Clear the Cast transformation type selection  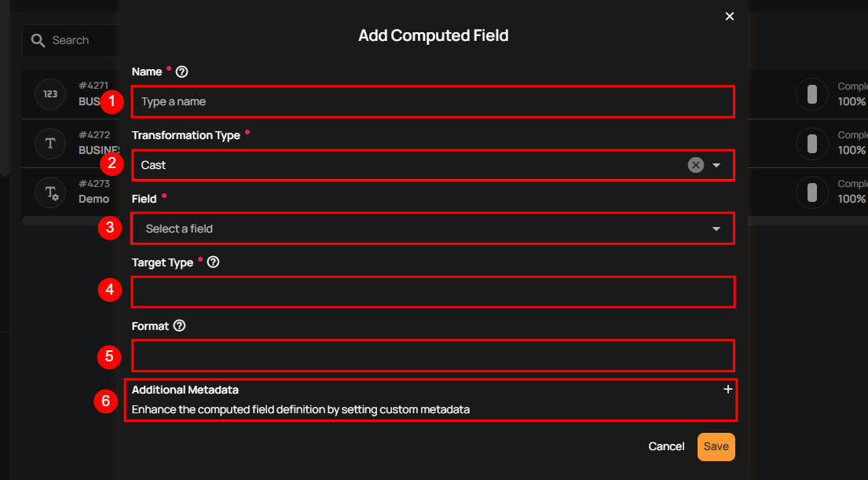point(695,165)
